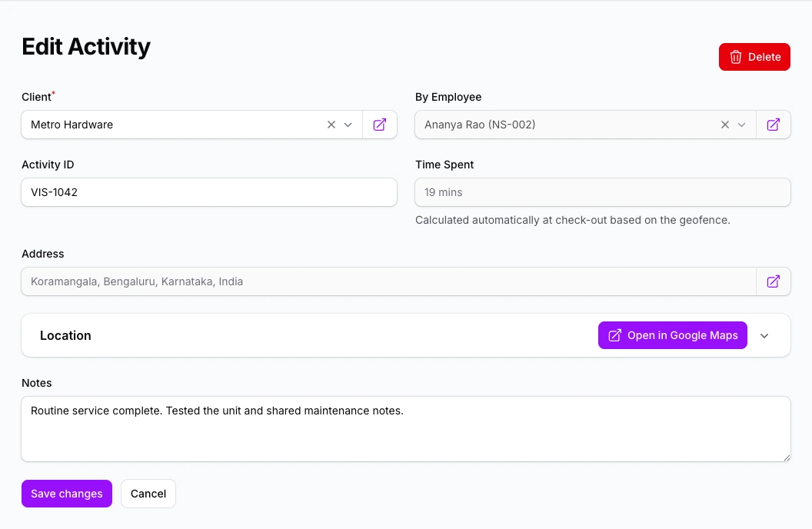Open the Address external link icon

coord(773,281)
